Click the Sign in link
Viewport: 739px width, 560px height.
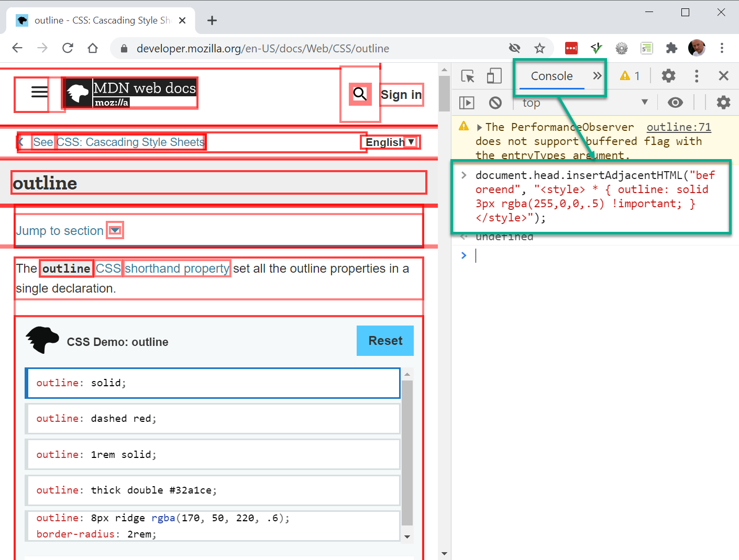point(401,95)
